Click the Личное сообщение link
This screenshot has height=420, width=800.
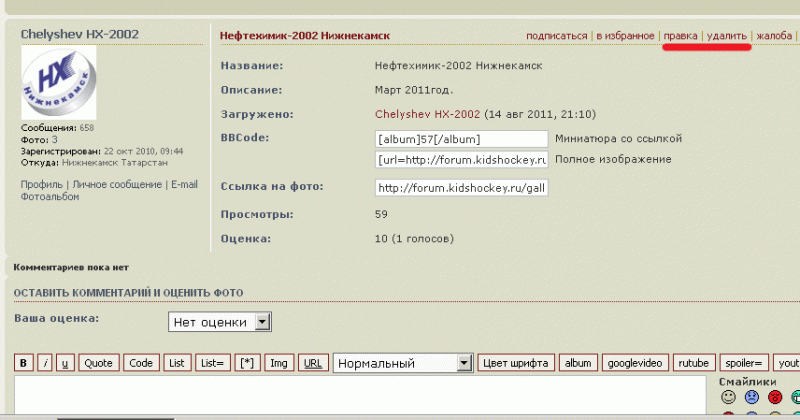tap(117, 184)
